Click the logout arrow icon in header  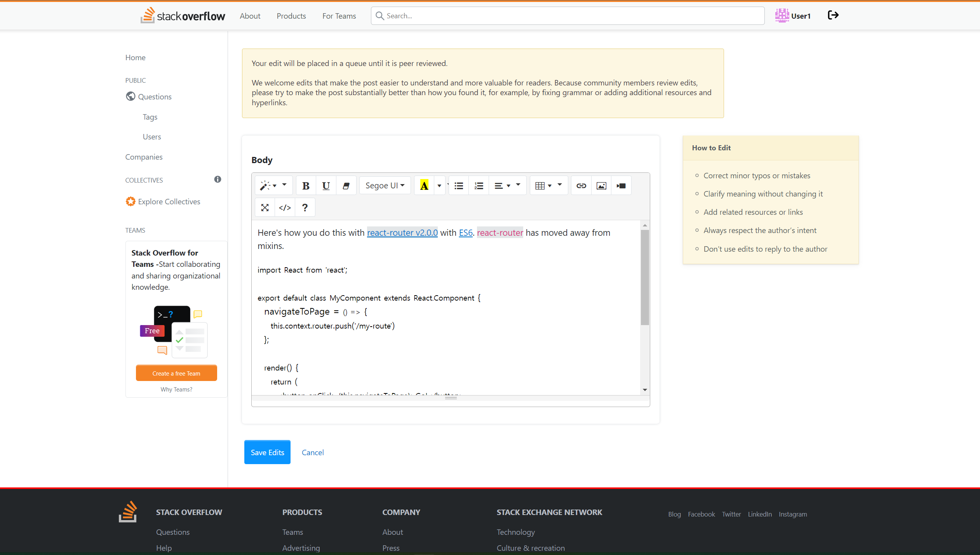coord(833,16)
